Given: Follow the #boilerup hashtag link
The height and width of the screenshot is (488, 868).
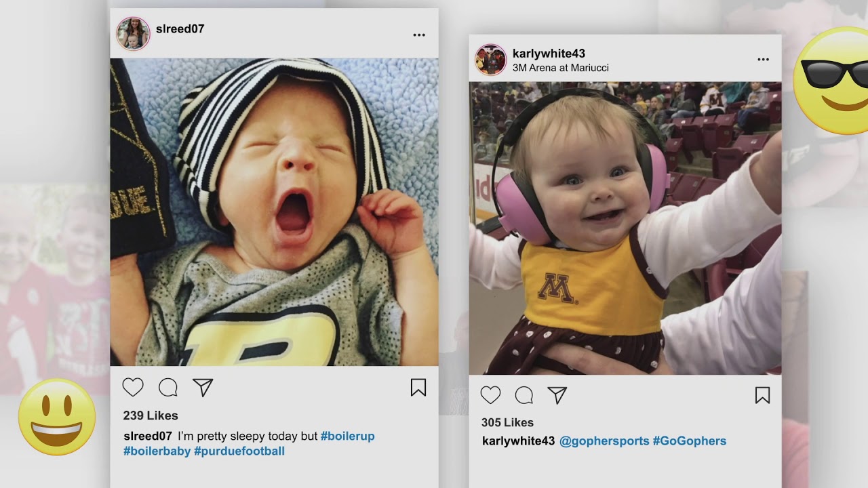Looking at the screenshot, I should pyautogui.click(x=347, y=436).
